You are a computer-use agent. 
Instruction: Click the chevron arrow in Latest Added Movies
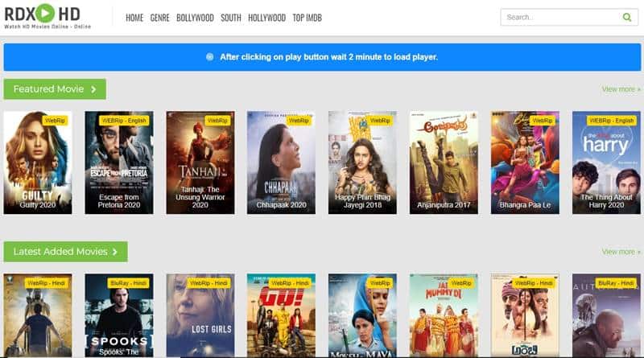click(115, 252)
